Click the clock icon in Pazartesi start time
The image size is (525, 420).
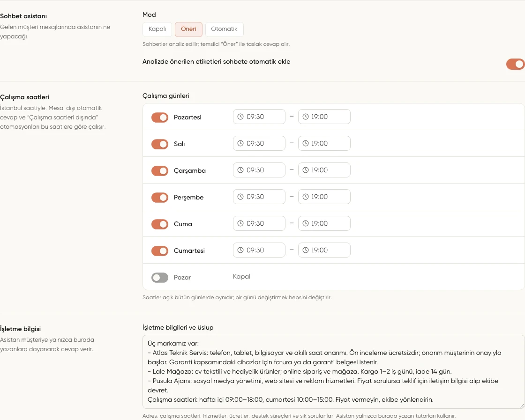tap(240, 117)
